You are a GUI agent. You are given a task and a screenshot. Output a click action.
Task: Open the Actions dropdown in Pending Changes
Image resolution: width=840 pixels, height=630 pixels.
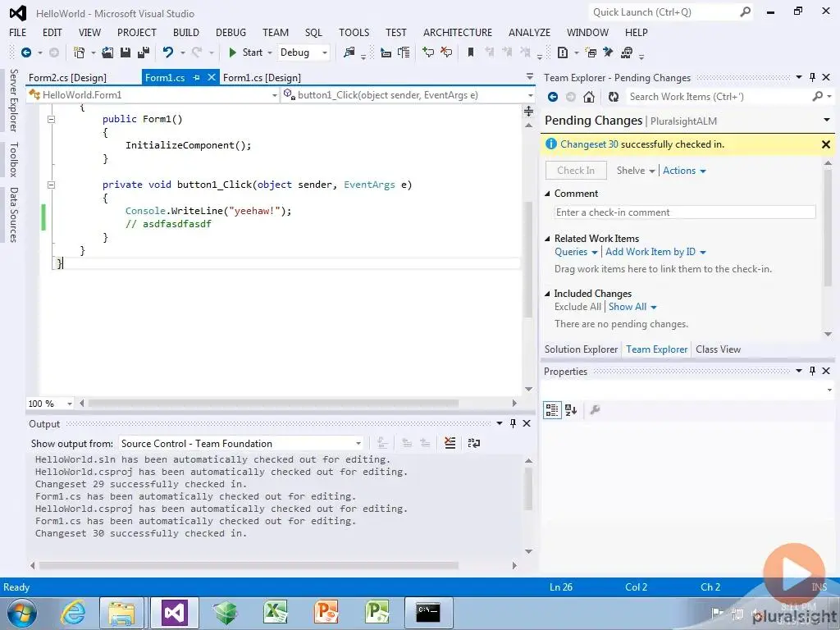click(684, 171)
